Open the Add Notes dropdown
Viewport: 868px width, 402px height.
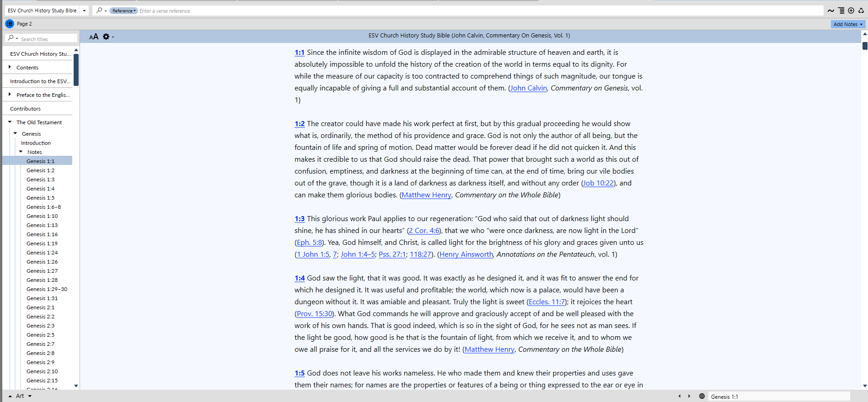click(x=848, y=24)
